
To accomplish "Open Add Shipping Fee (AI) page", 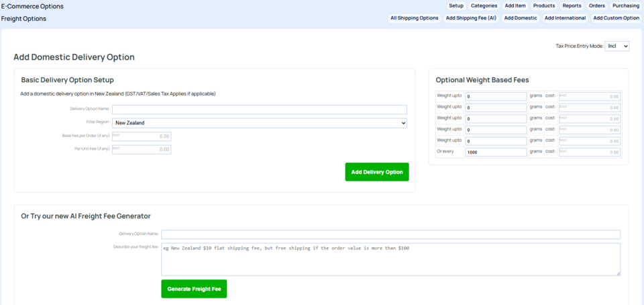I will [x=471, y=18].
